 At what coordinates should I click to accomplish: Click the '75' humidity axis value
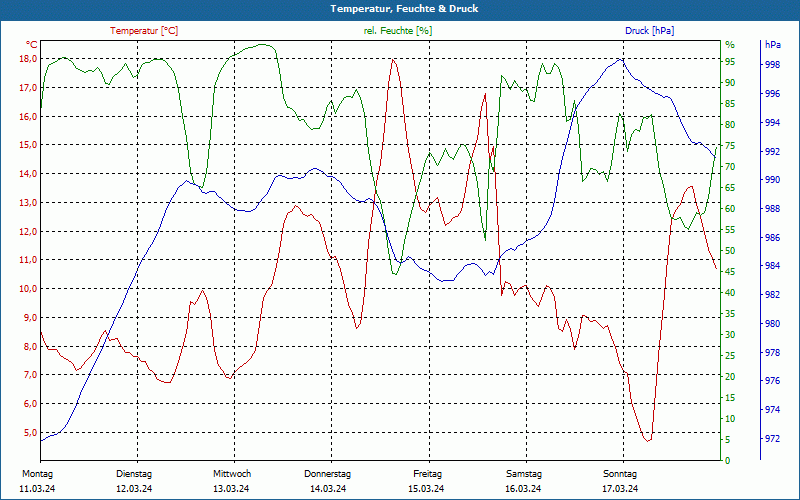click(x=730, y=146)
